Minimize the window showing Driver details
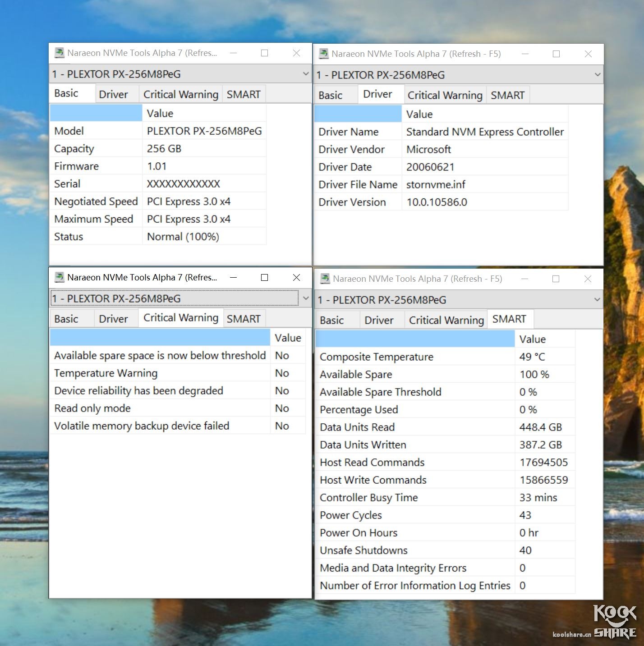644x646 pixels. coord(525,54)
